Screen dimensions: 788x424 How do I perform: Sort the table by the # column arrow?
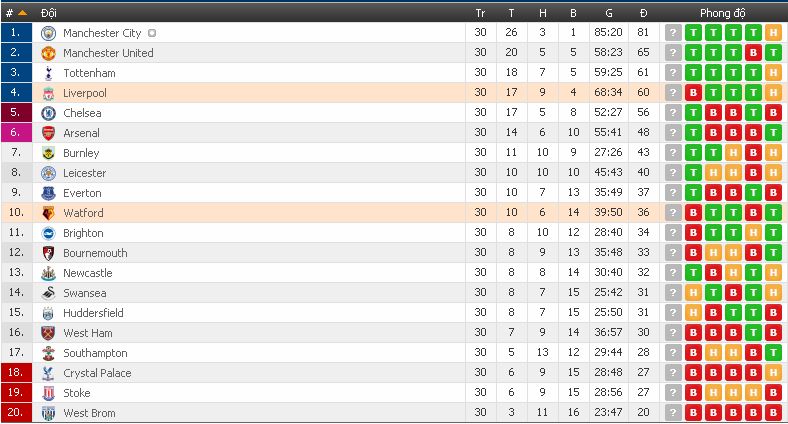[22, 13]
